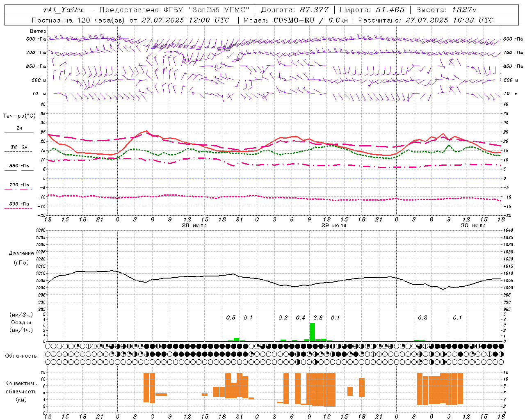Click the Облачность row label

[x=21, y=356]
